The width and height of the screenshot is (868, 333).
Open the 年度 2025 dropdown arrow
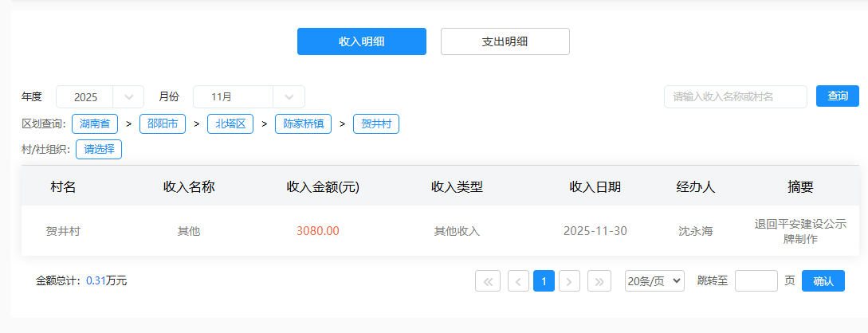click(129, 96)
